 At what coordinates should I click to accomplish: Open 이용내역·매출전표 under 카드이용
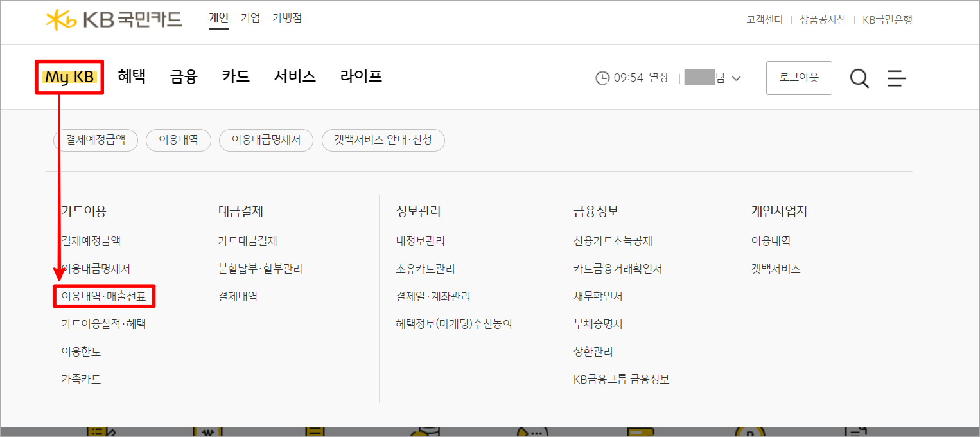104,296
